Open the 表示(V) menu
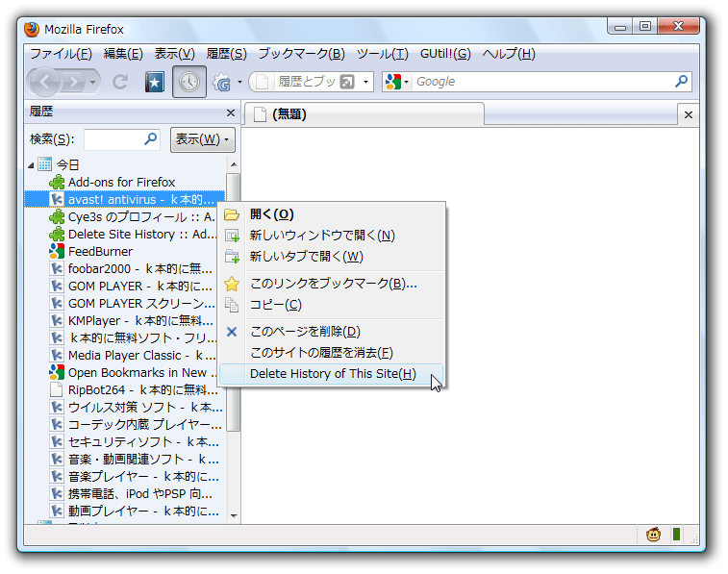Screen dimensions: 728x574 click(175, 54)
